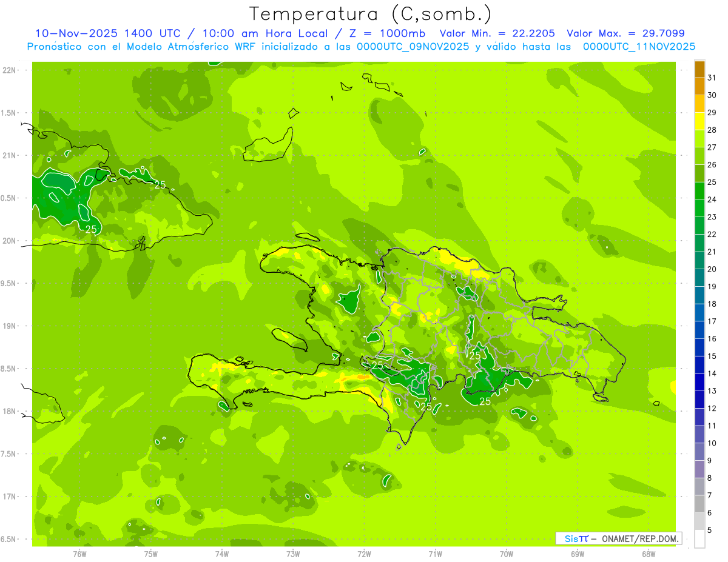Click the WRF model forecast description line
This screenshot has height=562, width=728.
[361, 46]
